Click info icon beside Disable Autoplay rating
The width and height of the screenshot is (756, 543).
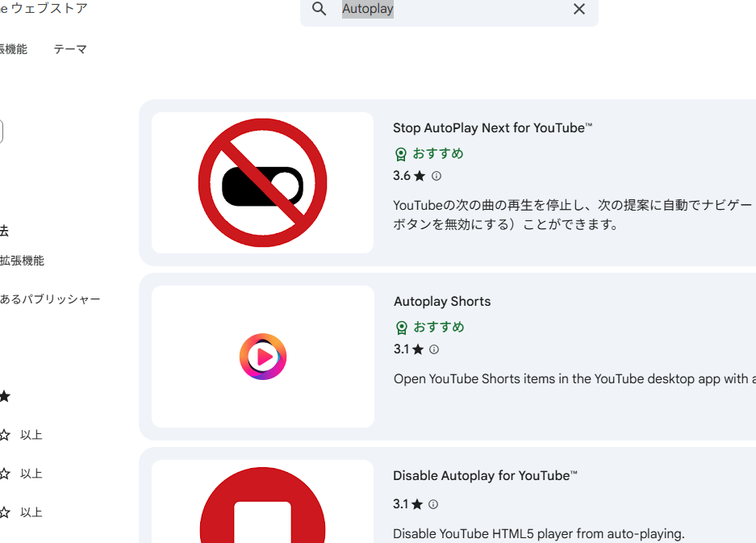click(433, 504)
